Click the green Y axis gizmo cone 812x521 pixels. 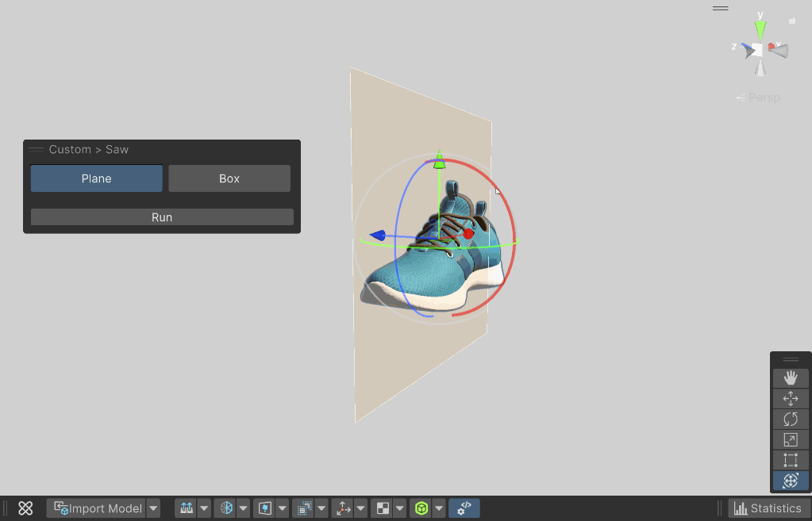pyautogui.click(x=760, y=30)
